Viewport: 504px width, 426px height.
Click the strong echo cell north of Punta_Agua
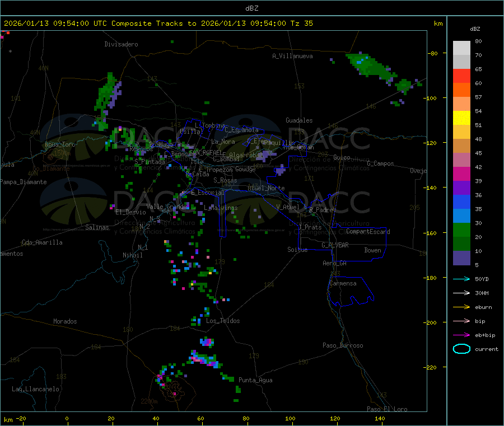205,359
